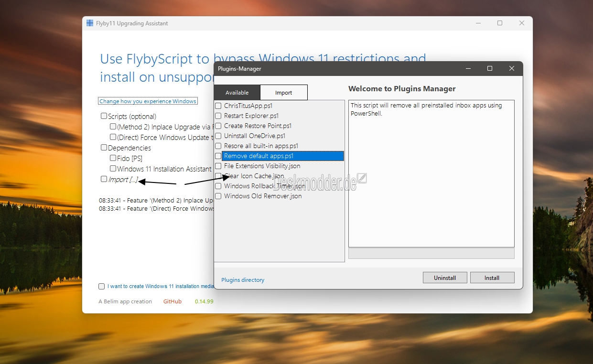This screenshot has height=364, width=593.
Task: Tick Resore all built-in apps.ps1 checkbox
Action: click(x=218, y=146)
